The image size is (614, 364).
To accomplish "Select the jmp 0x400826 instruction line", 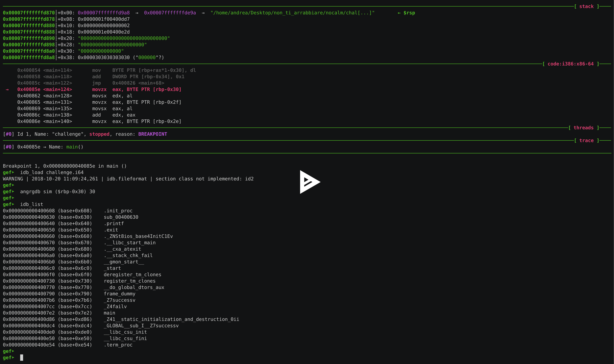I will [106, 83].
